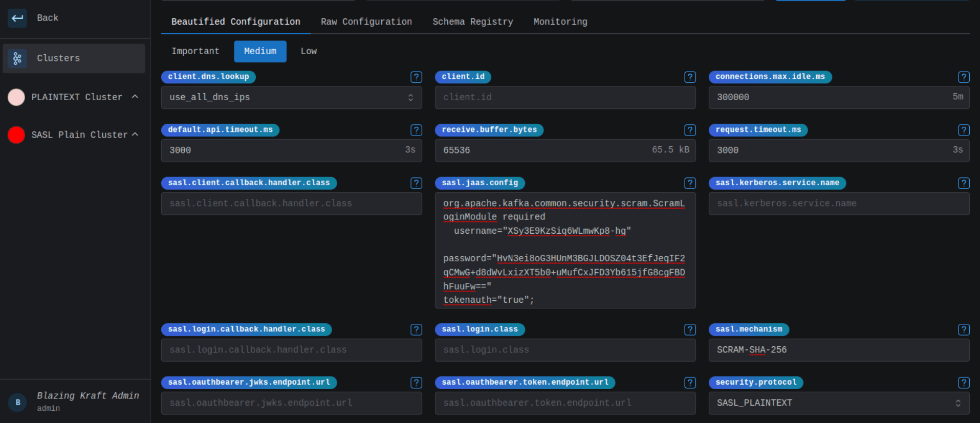This screenshot has width=980, height=423.
Task: Open the Clusters menu item
Action: [74, 58]
